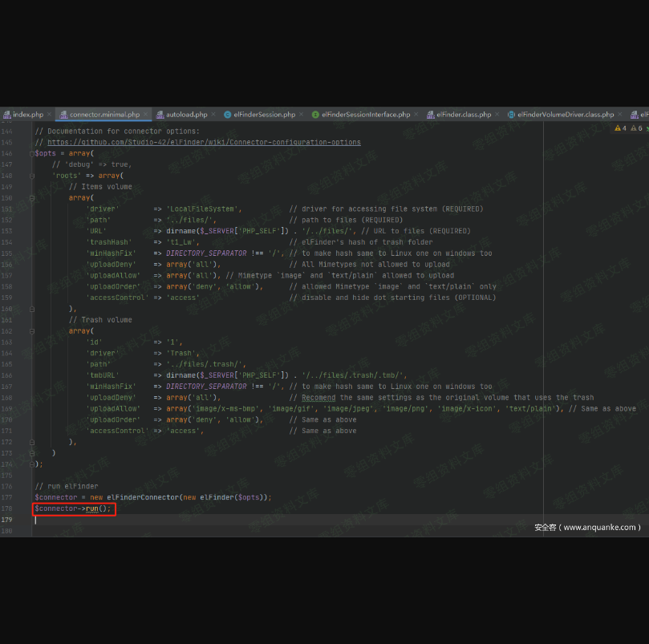Switch to the elFinderSessionInterface.php tab
This screenshot has height=644, width=649.
(365, 115)
